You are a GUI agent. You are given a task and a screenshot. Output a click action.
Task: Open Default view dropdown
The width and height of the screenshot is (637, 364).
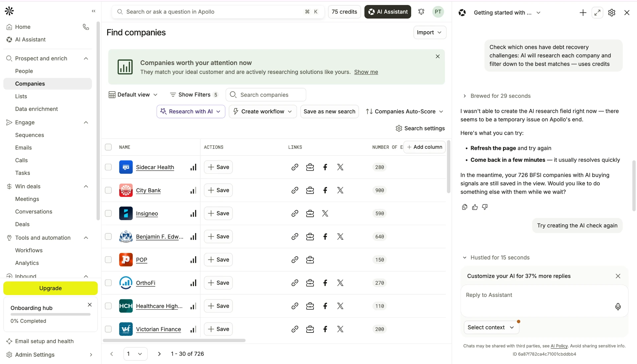coord(133,95)
